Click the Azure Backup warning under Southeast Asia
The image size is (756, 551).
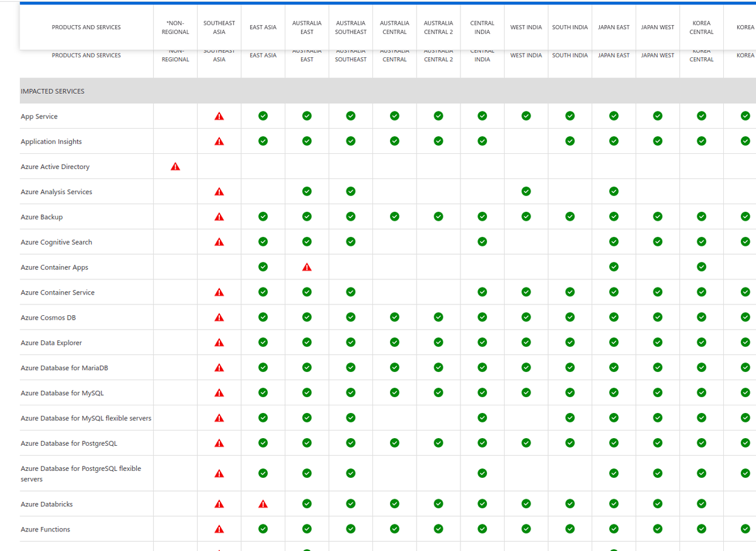tap(219, 217)
